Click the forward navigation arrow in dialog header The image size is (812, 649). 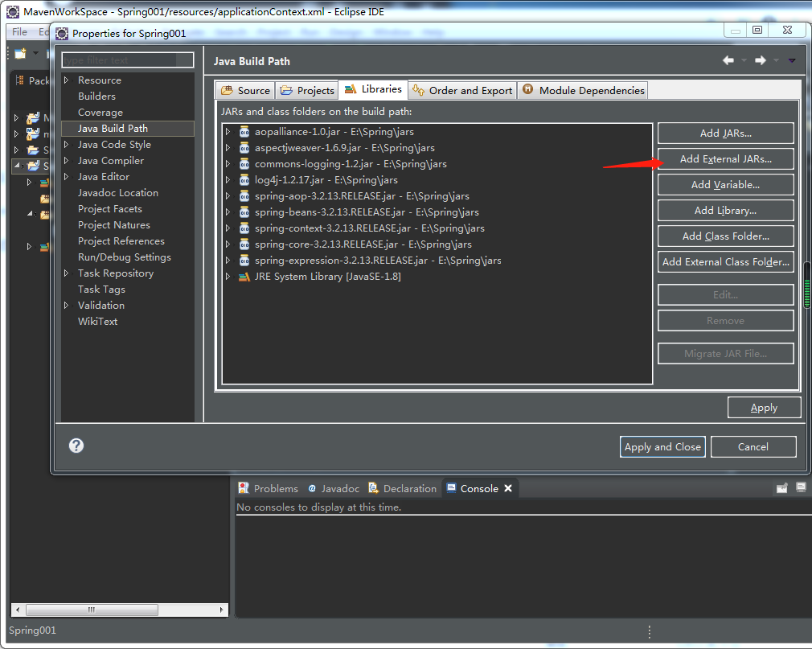pyautogui.click(x=761, y=60)
